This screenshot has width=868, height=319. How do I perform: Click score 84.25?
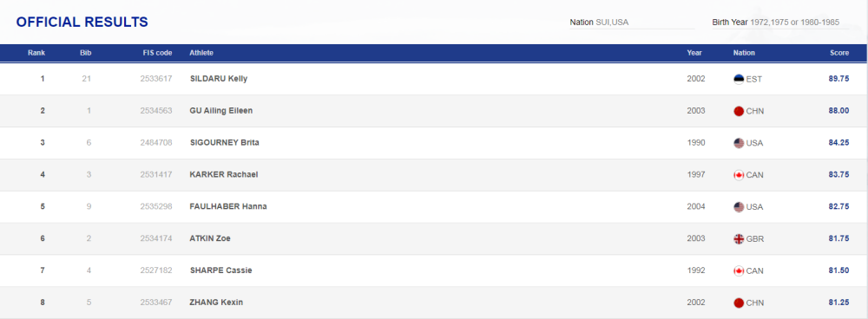(838, 143)
